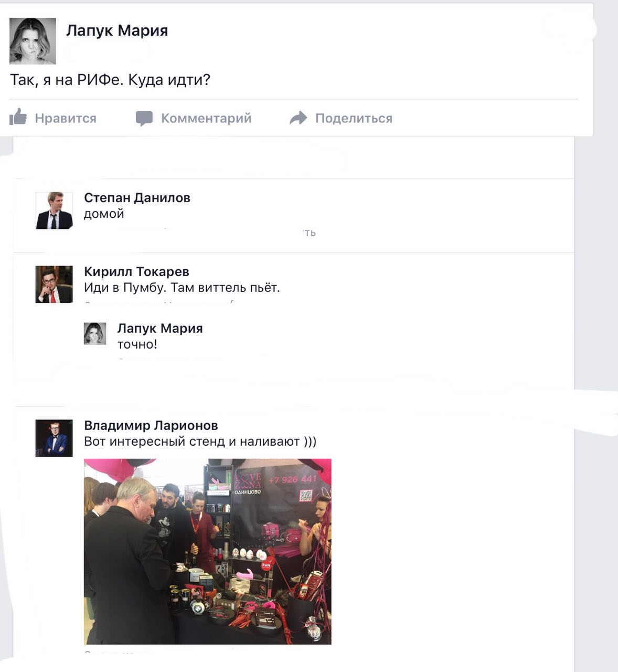618x672 pixels.
Task: Open post author name Лапук Мария
Action: (117, 30)
